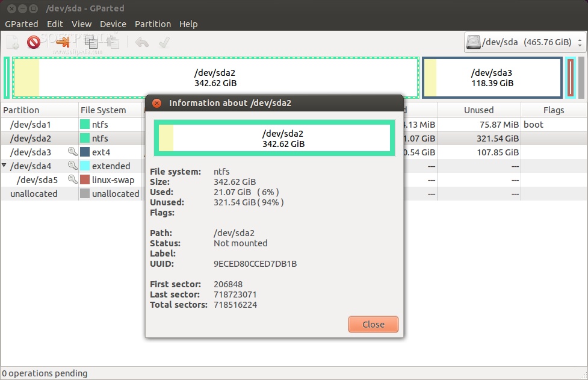
Task: Open the View menu
Action: [x=81, y=24]
